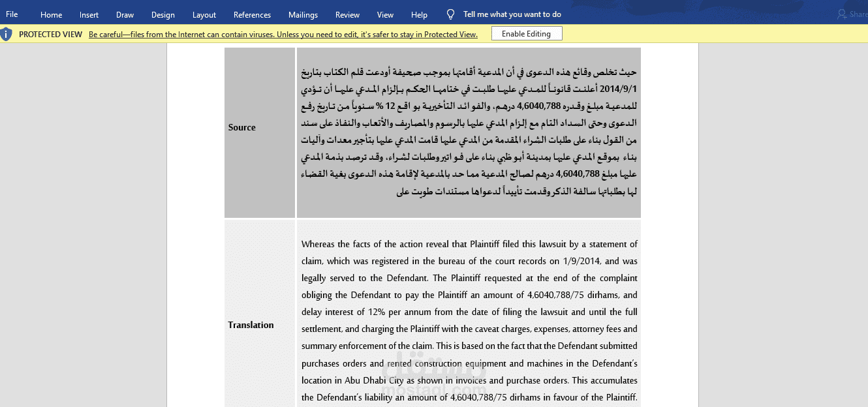Go to the Layout tab

coord(204,14)
